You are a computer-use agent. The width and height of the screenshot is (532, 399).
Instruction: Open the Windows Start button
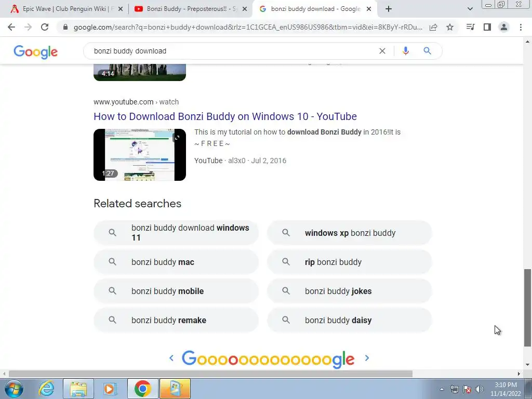[14, 389]
